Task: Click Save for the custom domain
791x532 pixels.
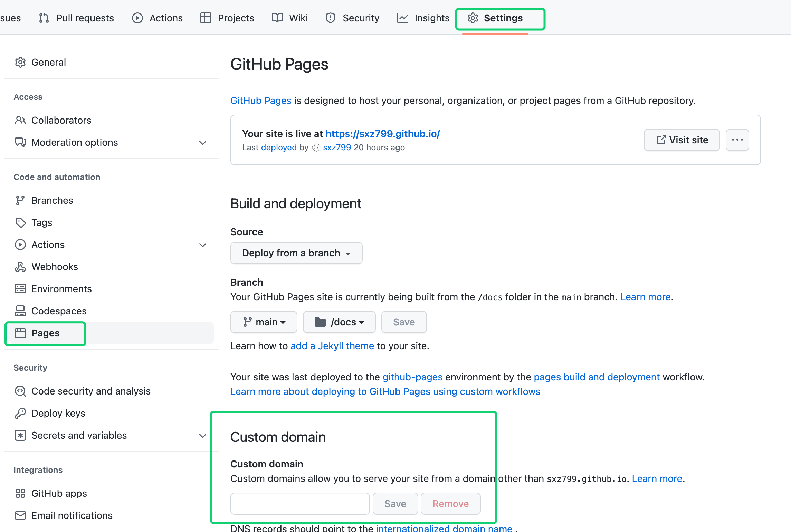Action: click(x=395, y=504)
